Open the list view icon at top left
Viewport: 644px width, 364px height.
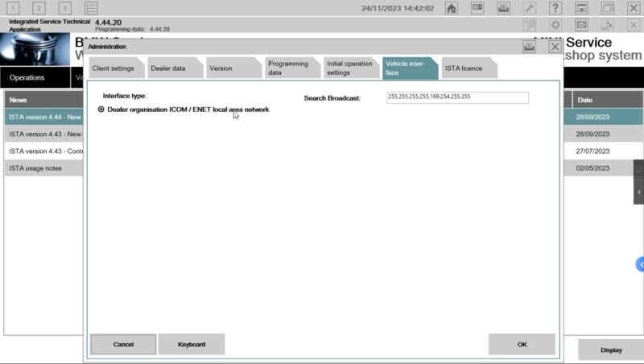point(91,8)
